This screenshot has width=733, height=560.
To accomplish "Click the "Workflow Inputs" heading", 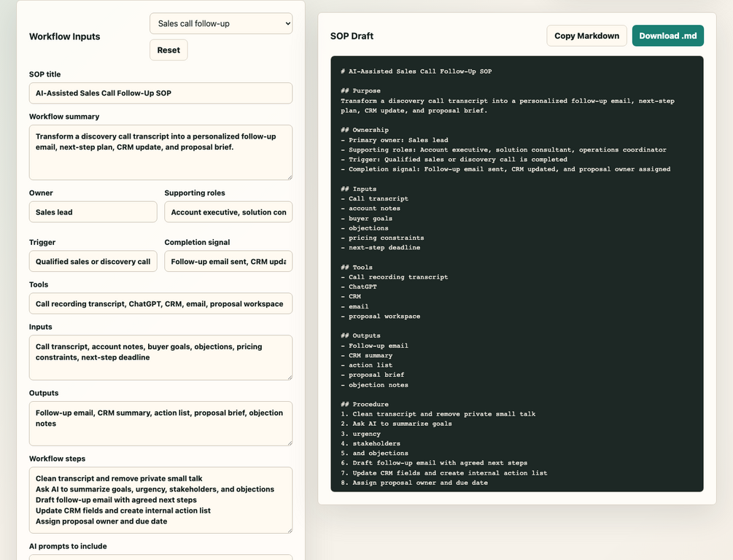I will [x=64, y=36].
